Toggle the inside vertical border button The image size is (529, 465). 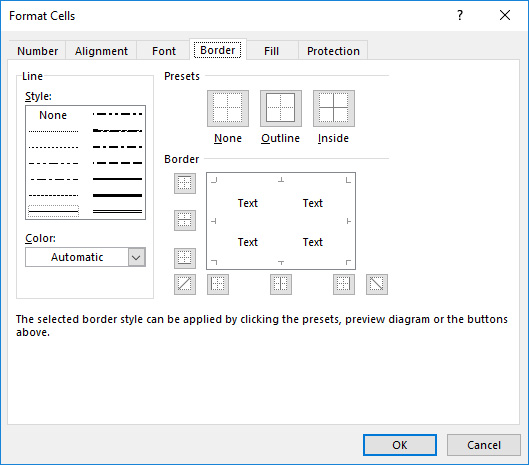tap(281, 284)
